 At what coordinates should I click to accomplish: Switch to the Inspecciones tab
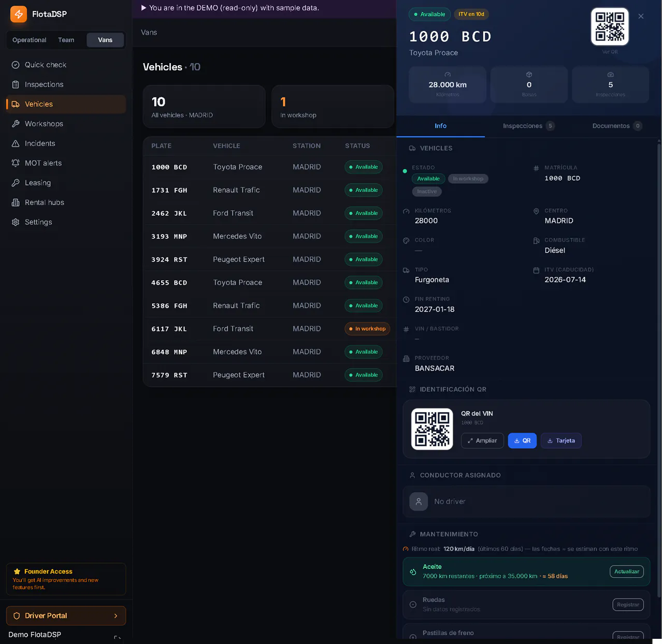coord(528,126)
